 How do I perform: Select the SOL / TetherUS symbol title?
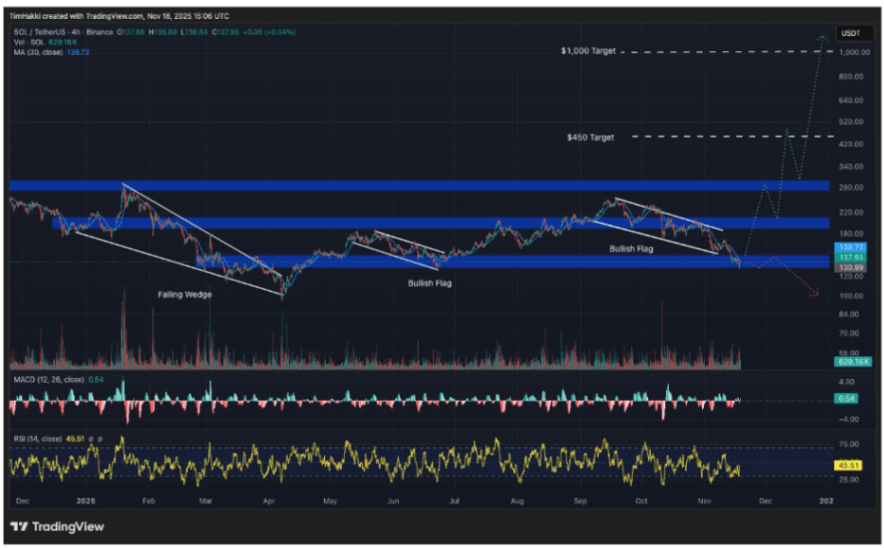37,32
